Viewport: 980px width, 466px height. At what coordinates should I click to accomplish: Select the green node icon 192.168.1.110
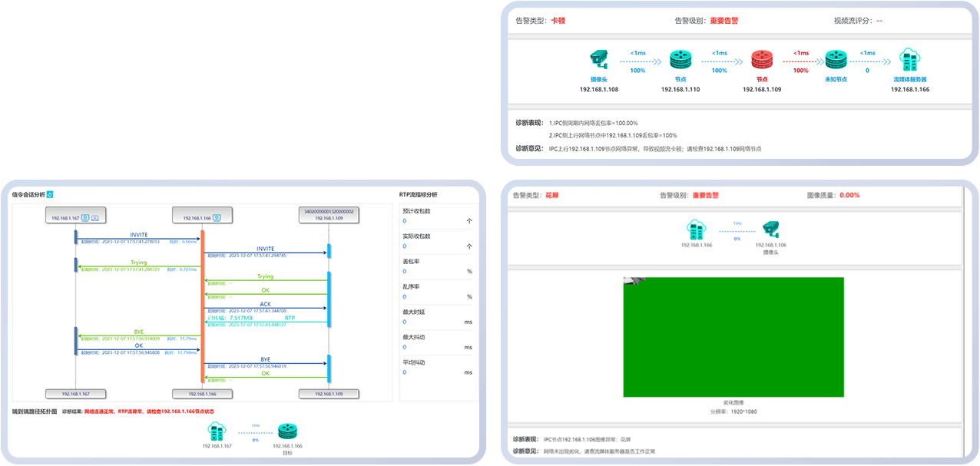[x=680, y=59]
